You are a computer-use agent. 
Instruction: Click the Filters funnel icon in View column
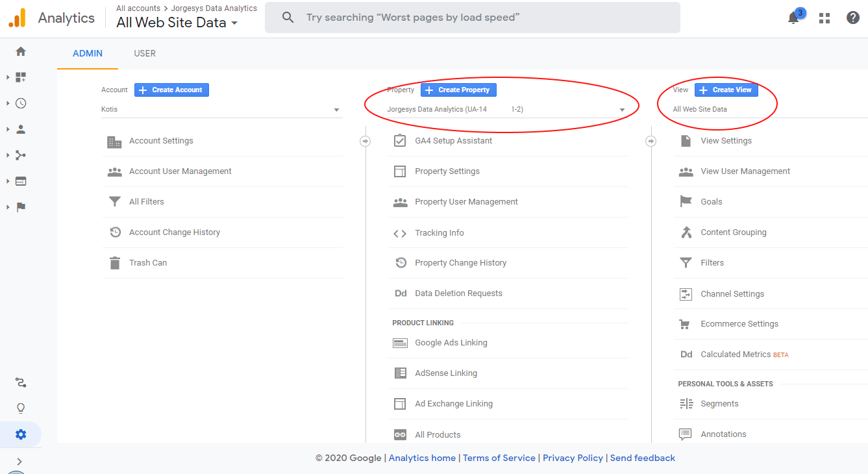686,263
